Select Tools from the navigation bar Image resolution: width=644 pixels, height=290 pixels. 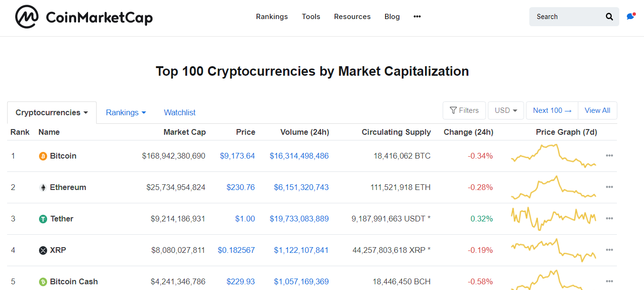[311, 16]
